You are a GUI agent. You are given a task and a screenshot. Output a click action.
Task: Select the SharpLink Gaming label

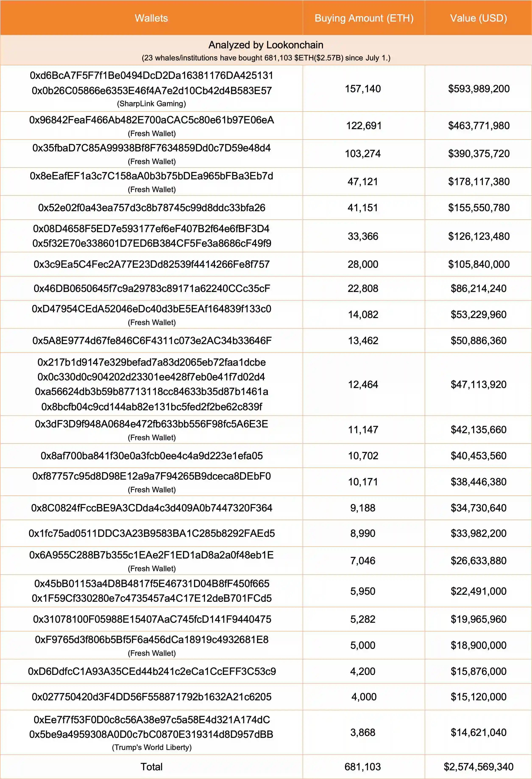pos(151,103)
